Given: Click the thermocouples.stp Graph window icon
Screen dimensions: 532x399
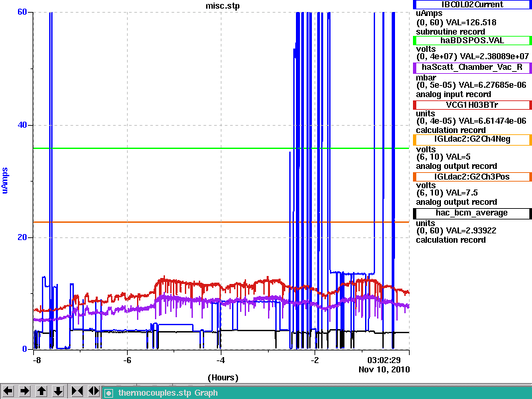Looking at the screenshot, I should [108, 393].
